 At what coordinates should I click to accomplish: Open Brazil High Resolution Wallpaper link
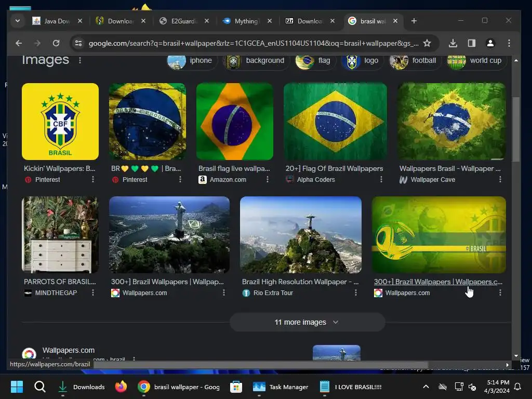(x=300, y=282)
